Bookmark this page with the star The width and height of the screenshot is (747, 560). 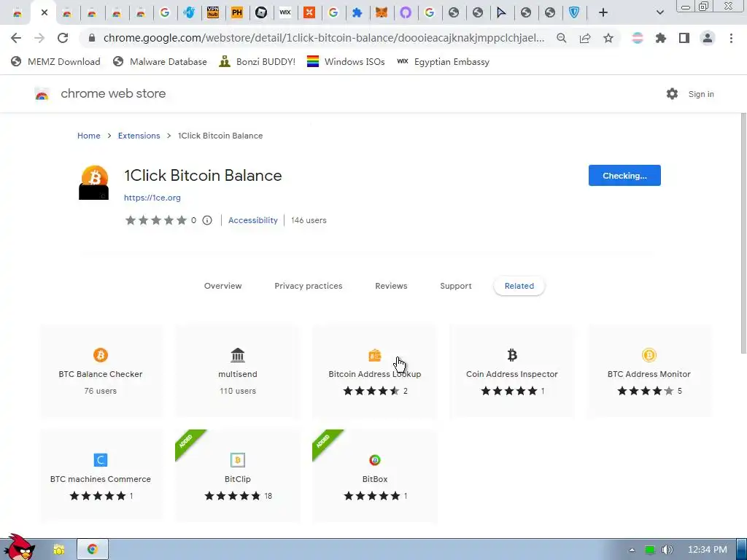tap(608, 38)
